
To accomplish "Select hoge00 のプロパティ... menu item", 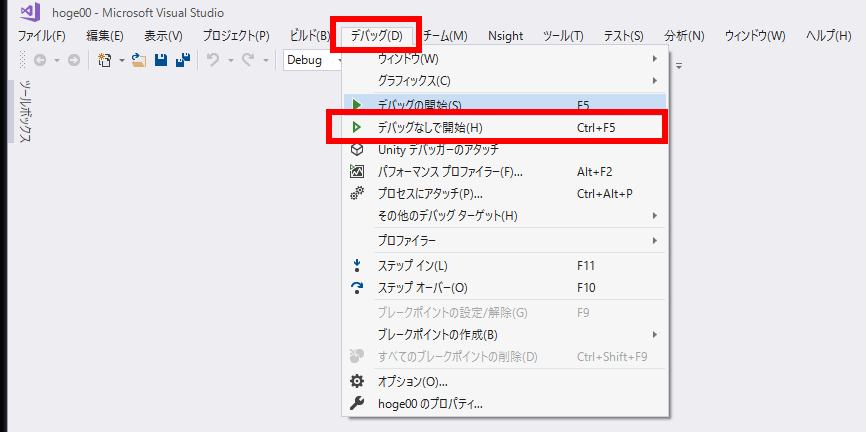I will tap(505, 404).
